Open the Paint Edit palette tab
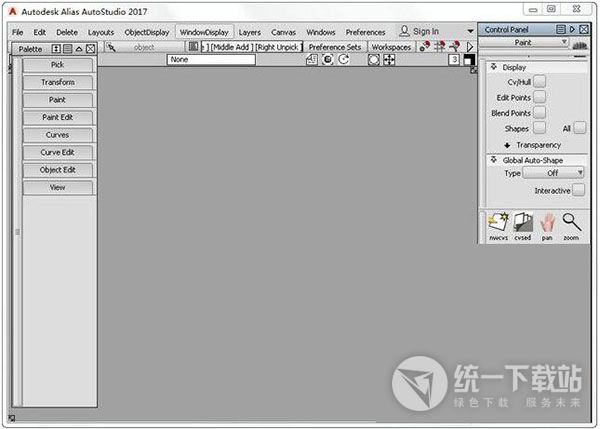Viewport: 600px width, 429px height. (58, 117)
